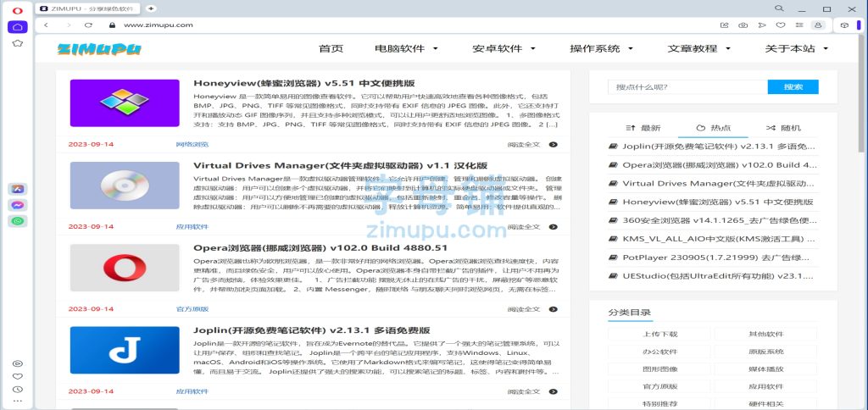
Task: Open browsing history clock in sidebar
Action: (18, 389)
